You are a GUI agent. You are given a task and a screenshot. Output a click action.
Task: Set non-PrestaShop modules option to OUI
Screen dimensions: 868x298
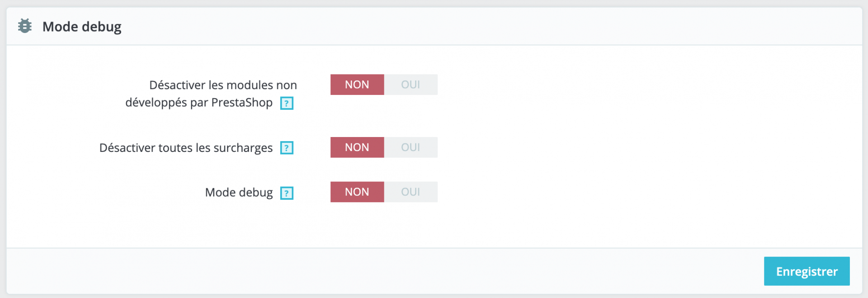410,85
